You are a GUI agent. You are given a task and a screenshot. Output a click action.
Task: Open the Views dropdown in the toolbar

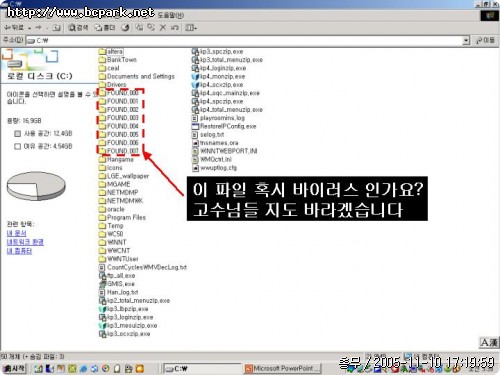point(191,28)
